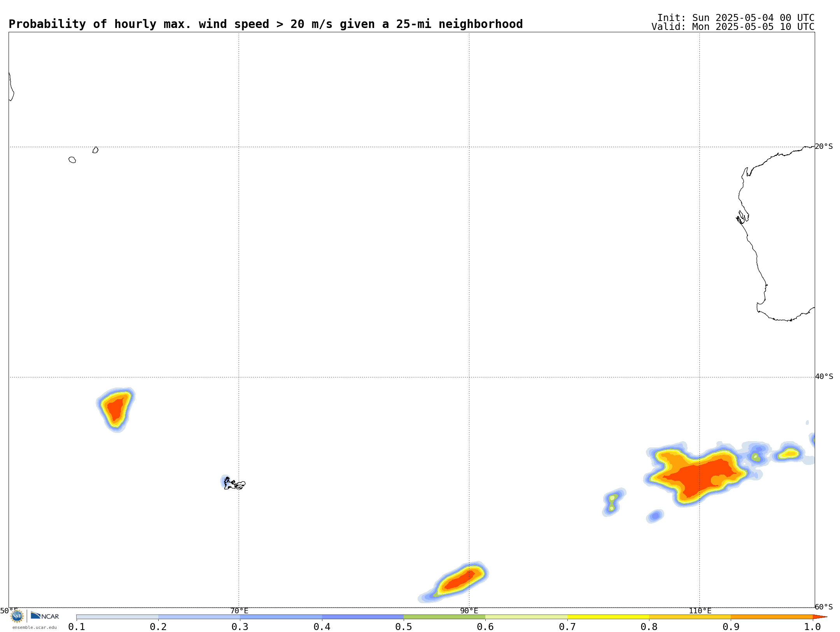Image resolution: width=840 pixels, height=632 pixels.
Task: Open the ensemble.ucar.edu link text
Action: [35, 627]
